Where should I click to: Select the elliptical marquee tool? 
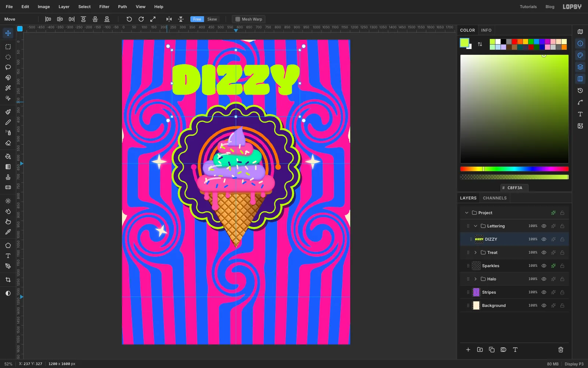[8, 57]
